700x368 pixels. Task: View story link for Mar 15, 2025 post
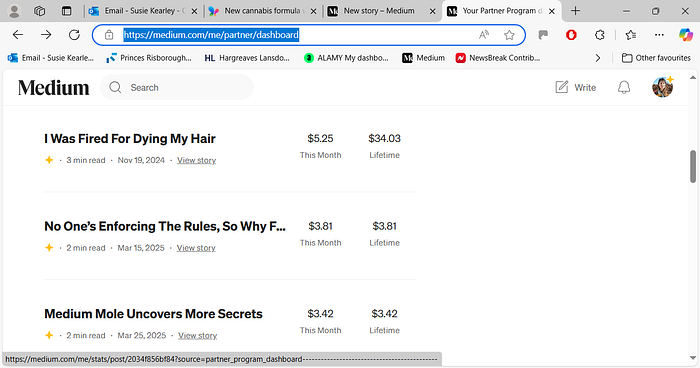(x=196, y=247)
